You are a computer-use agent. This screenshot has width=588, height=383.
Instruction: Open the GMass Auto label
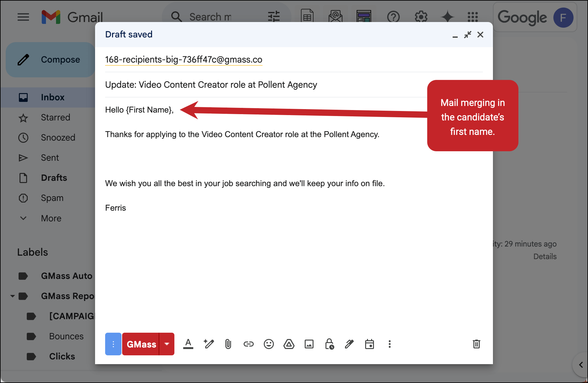click(x=66, y=276)
